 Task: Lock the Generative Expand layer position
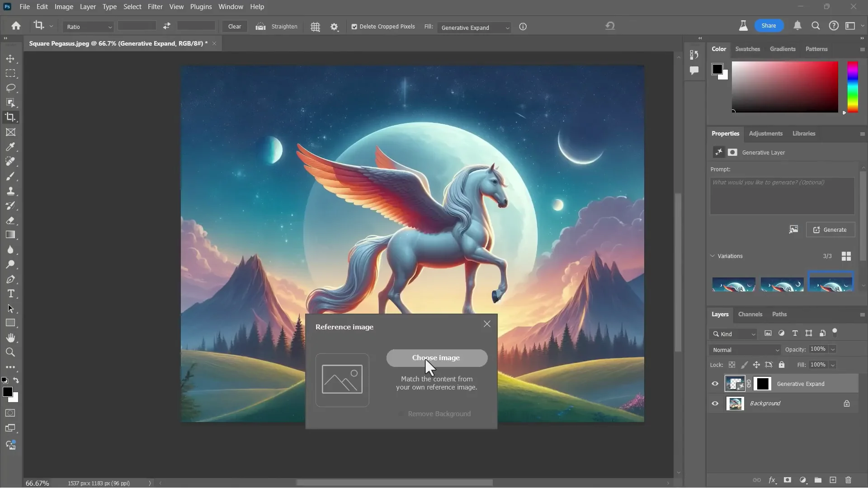(x=756, y=365)
